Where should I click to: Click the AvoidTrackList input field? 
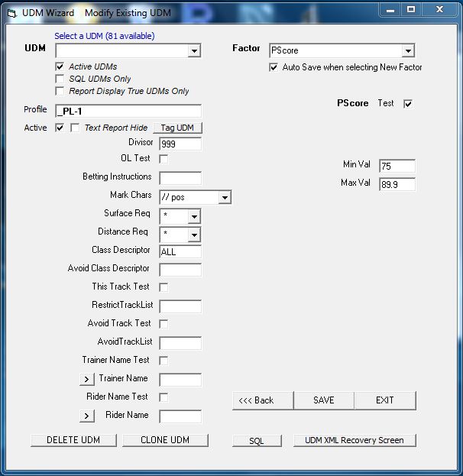pyautogui.click(x=180, y=343)
